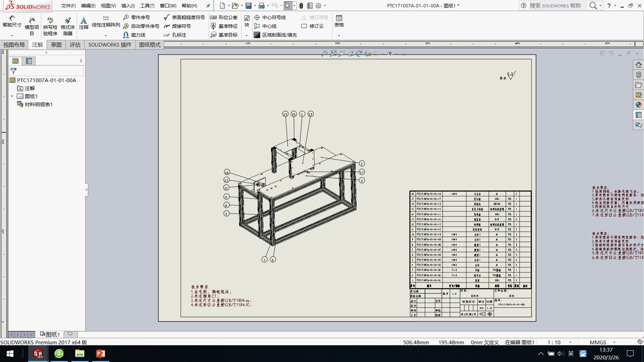644x362 pixels.
Task: Open the Blocks dropdown arrow
Action: [x=247, y=36]
